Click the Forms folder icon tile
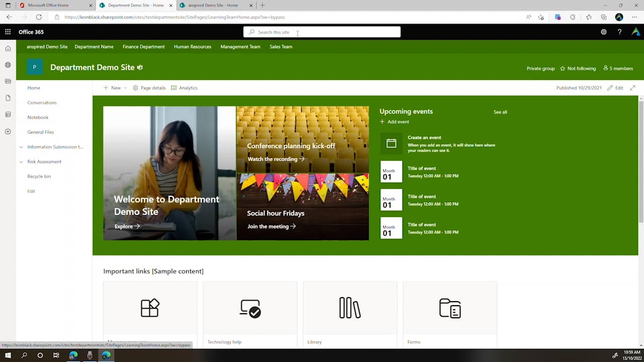Screen dimensions: 644x362 tap(450, 308)
